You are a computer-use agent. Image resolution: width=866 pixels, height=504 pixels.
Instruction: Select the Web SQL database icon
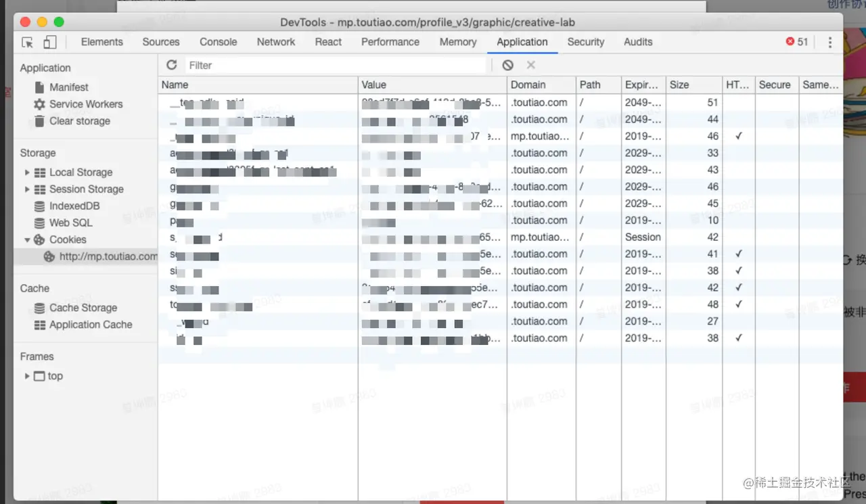point(40,223)
